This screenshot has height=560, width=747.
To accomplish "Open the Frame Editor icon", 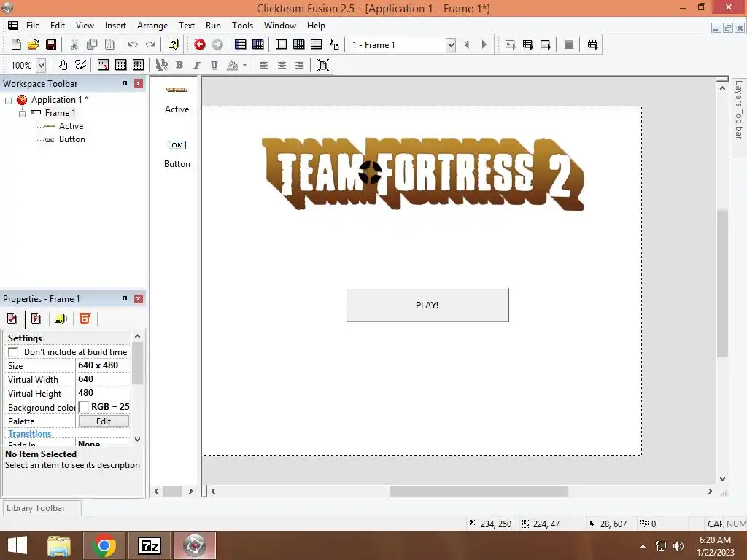I will coord(281,44).
